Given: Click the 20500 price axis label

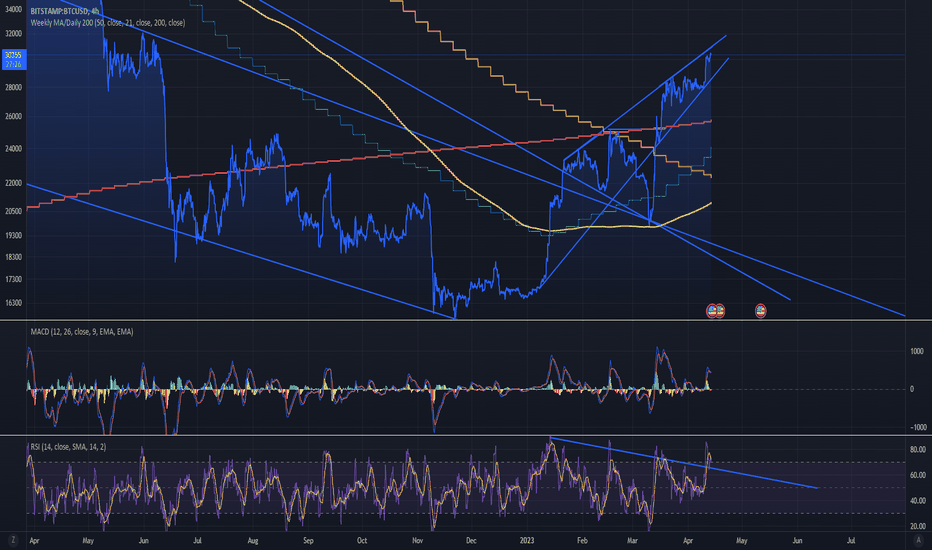Looking at the screenshot, I should coord(13,211).
